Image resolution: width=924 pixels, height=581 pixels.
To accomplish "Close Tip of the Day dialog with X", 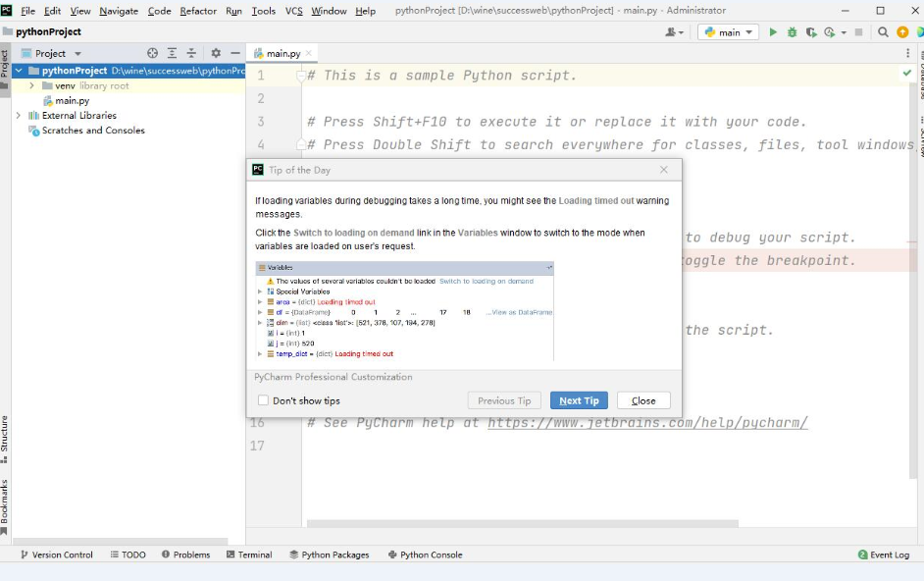I will point(664,170).
